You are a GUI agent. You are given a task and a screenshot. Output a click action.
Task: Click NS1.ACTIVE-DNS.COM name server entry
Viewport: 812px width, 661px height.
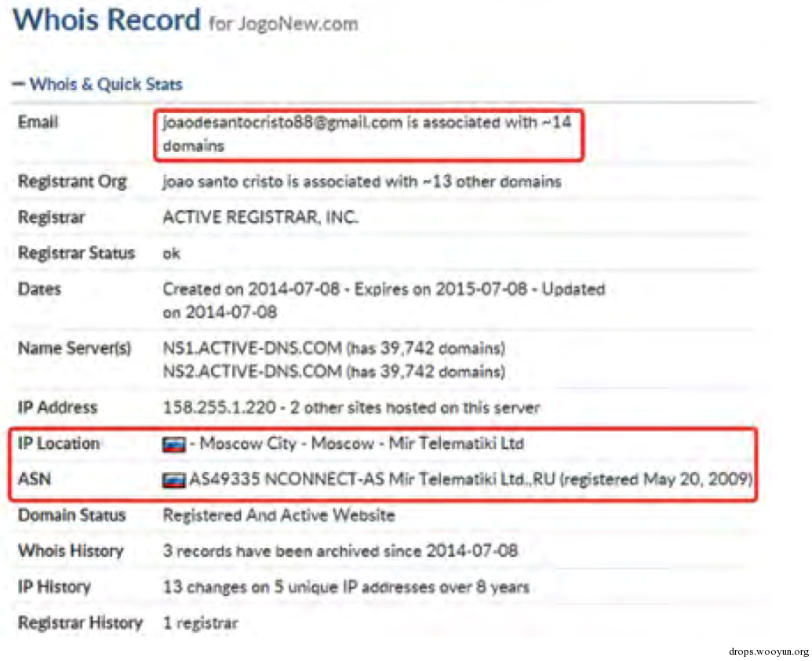tap(333, 348)
